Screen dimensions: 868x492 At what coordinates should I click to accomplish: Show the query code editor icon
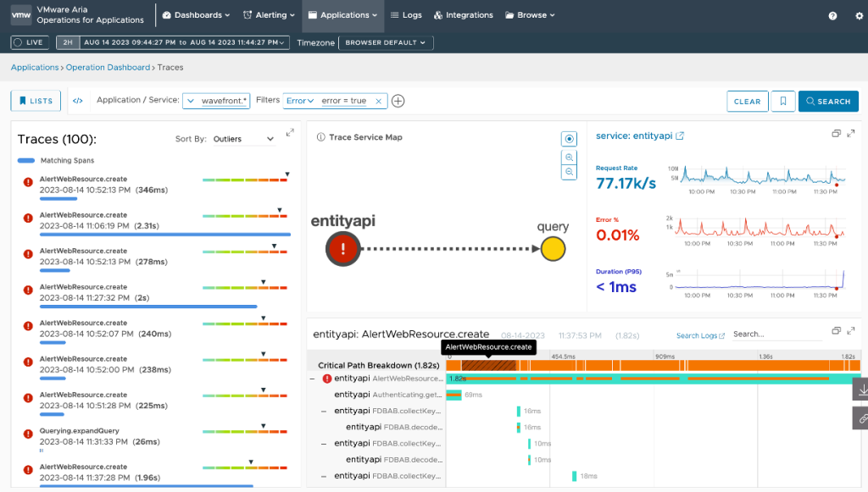(78, 101)
